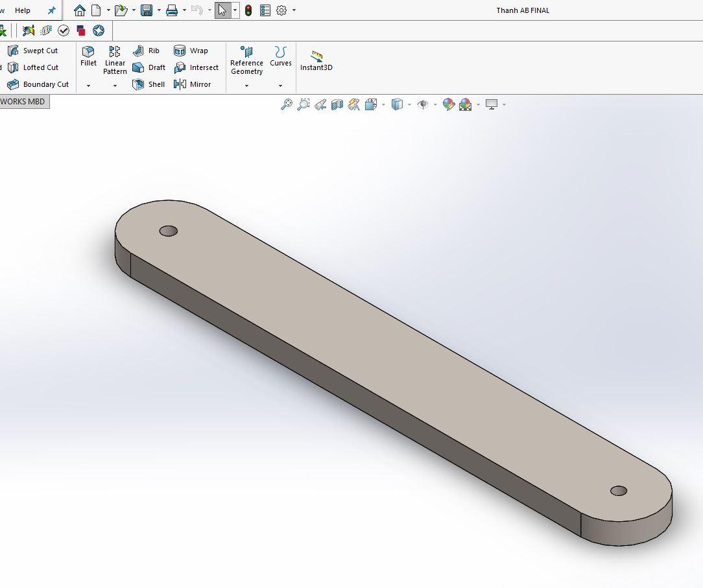Open the Options gear icon
The image size is (703, 588).
[281, 10]
